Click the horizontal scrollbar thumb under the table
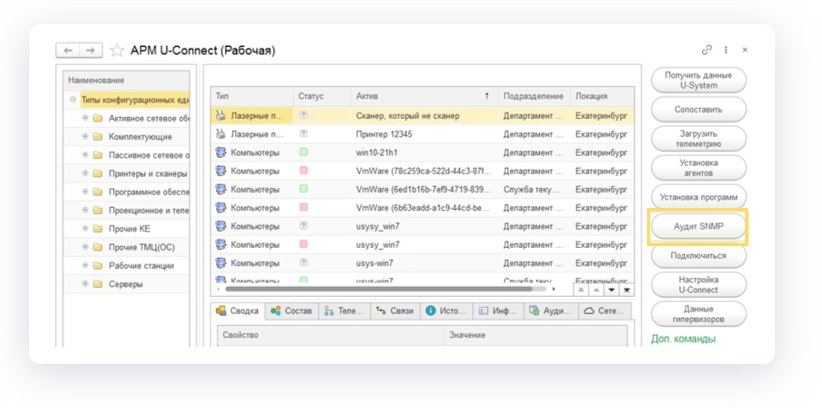This screenshot has width=822, height=408. 378,288
